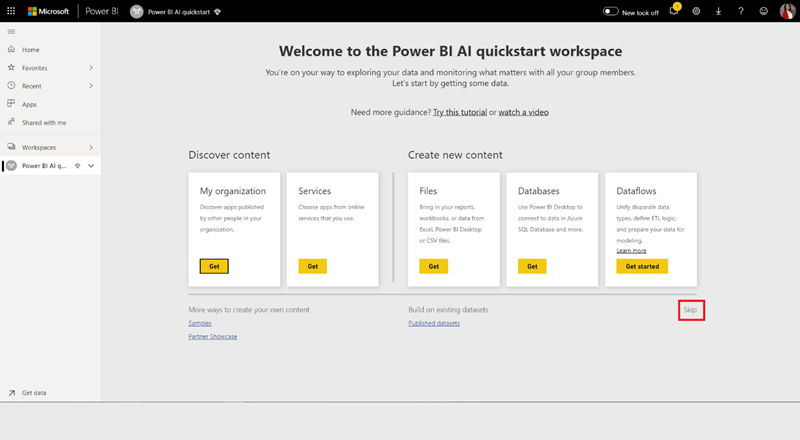
Task: Open the Help question mark icon
Action: click(740, 11)
